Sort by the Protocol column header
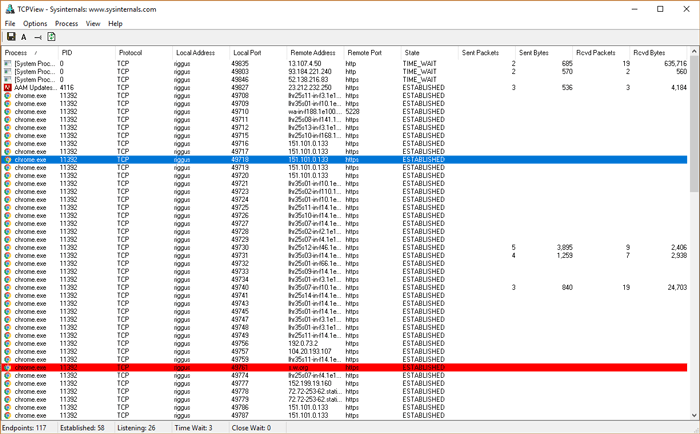Screen dimensions: 700x434 click(x=144, y=53)
